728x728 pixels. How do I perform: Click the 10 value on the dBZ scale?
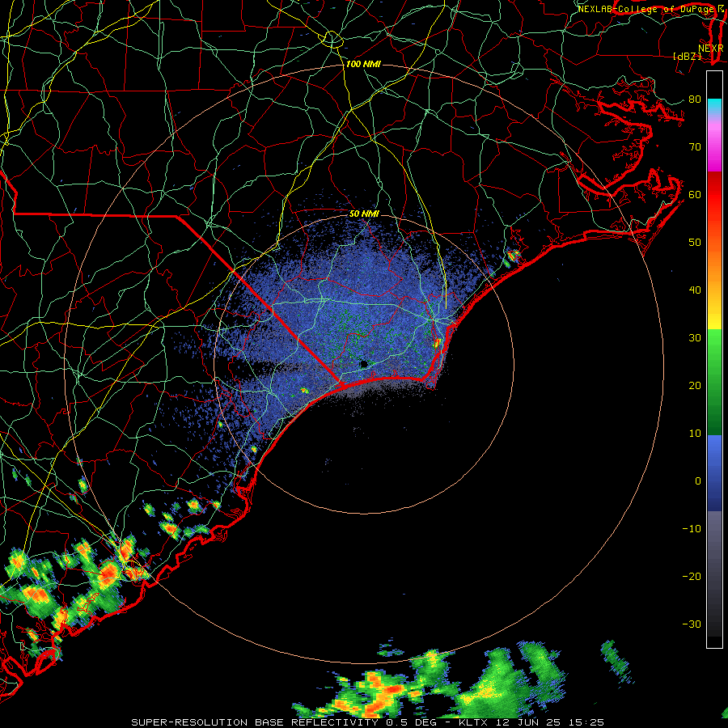(695, 434)
